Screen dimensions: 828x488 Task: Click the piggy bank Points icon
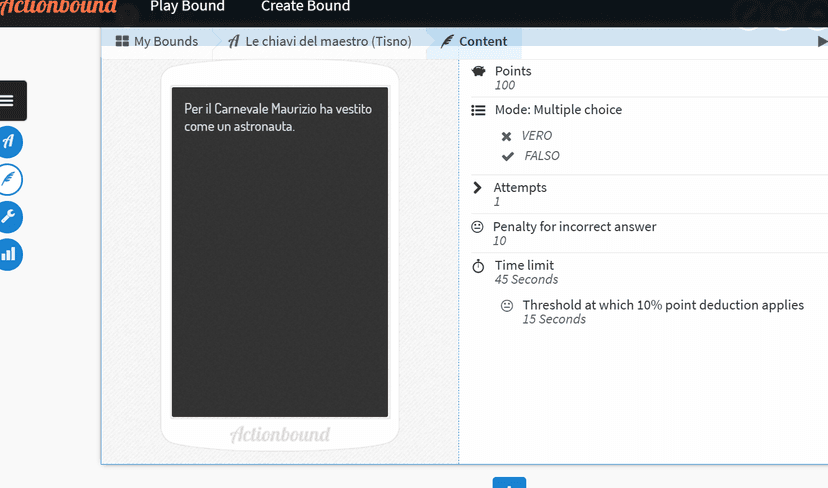click(x=478, y=72)
